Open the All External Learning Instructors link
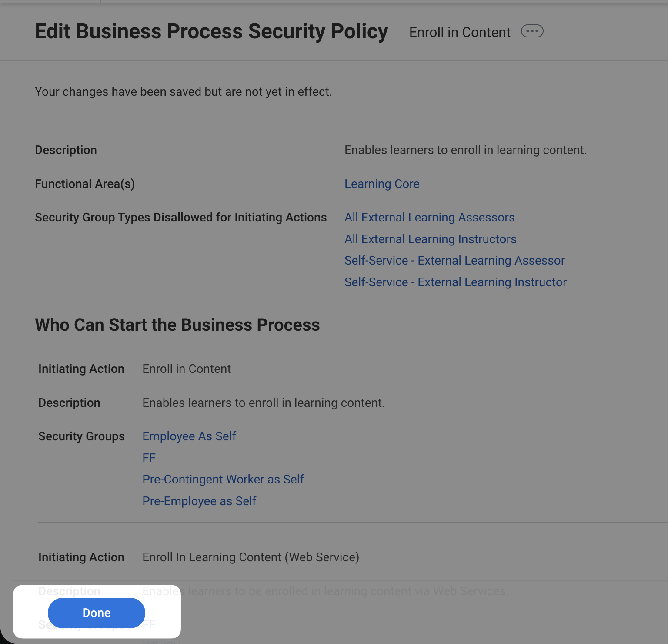Image resolution: width=668 pixels, height=644 pixels. tap(430, 239)
